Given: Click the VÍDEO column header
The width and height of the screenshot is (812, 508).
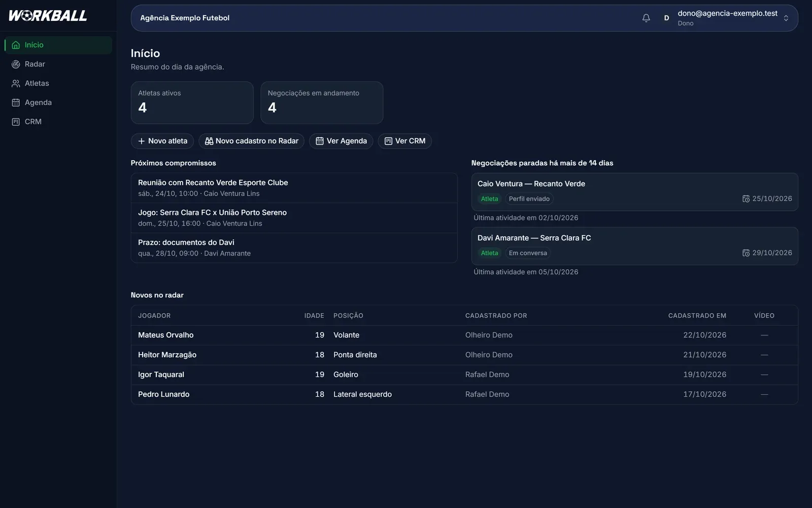Looking at the screenshot, I should click(x=764, y=316).
